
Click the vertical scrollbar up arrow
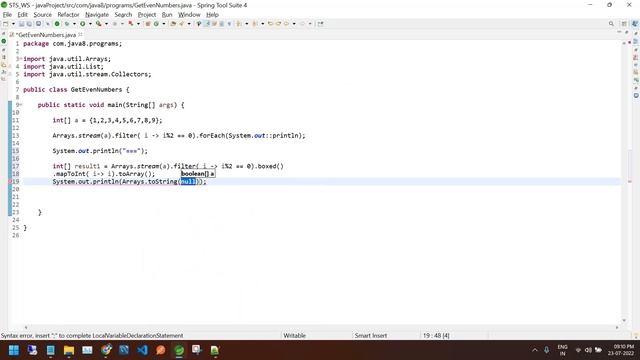pyautogui.click(x=624, y=43)
